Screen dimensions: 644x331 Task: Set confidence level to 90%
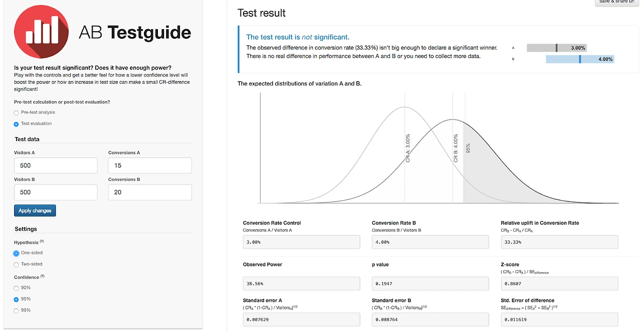pos(17,288)
